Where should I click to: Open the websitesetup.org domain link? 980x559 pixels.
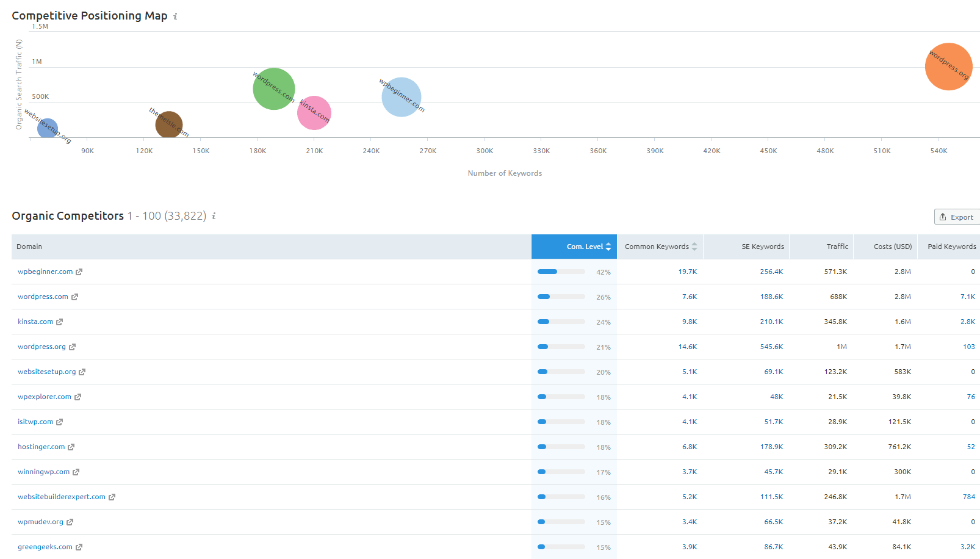tap(47, 372)
